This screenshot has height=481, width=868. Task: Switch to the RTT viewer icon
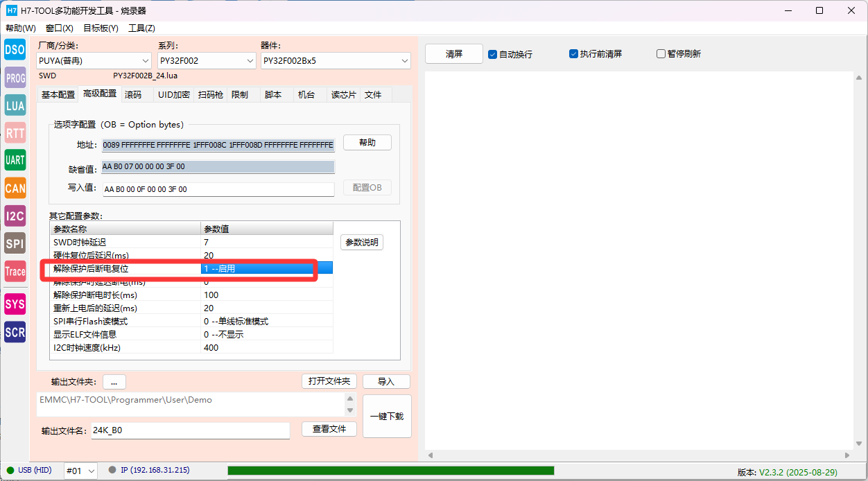click(15, 133)
